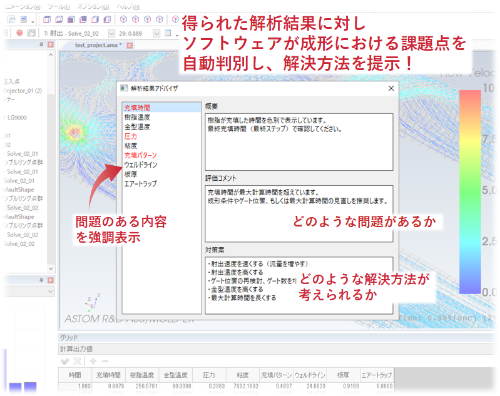Click the film strip icon next to record button
The width and height of the screenshot is (500, 396).
click(x=31, y=33)
